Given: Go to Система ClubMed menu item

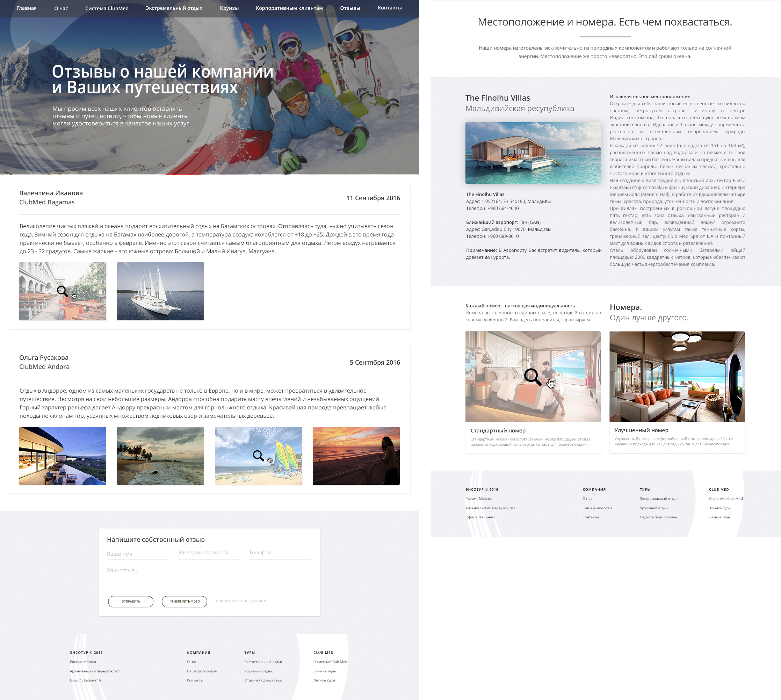Looking at the screenshot, I should [x=107, y=8].
